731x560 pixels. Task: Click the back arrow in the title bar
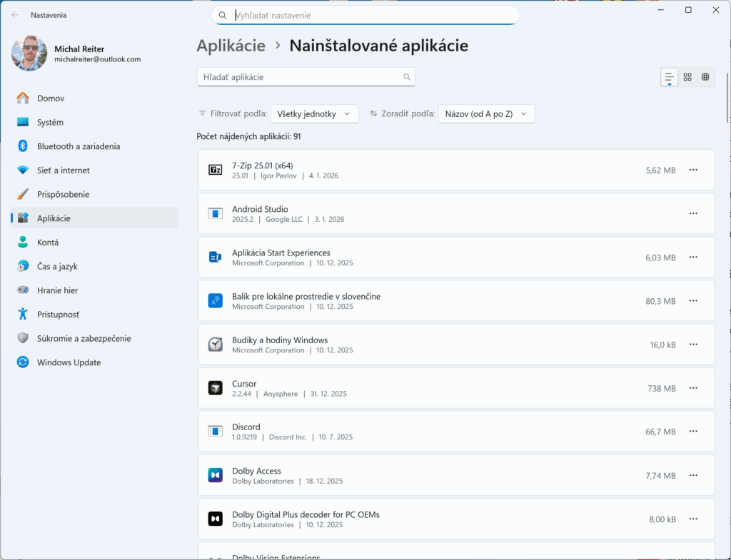click(x=14, y=14)
